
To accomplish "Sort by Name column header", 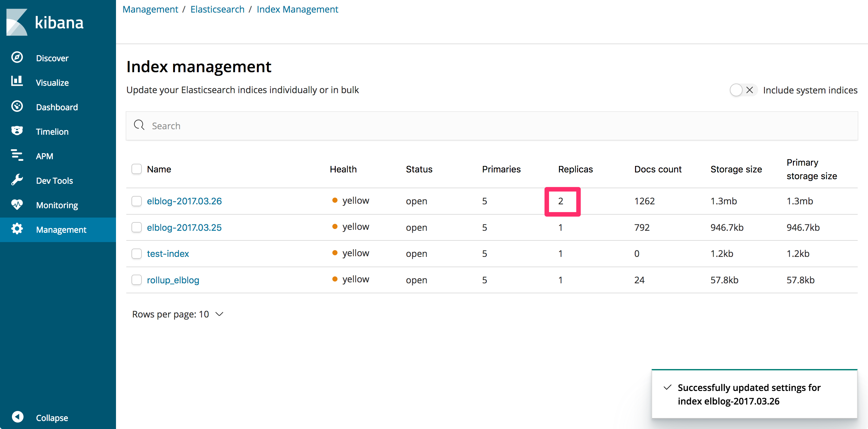I will pyautogui.click(x=159, y=169).
